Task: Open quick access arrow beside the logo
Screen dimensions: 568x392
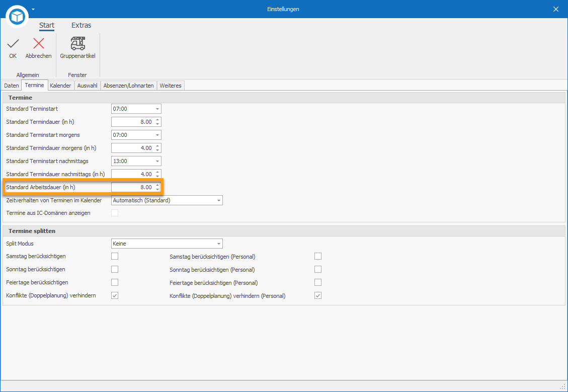Action: tap(33, 9)
